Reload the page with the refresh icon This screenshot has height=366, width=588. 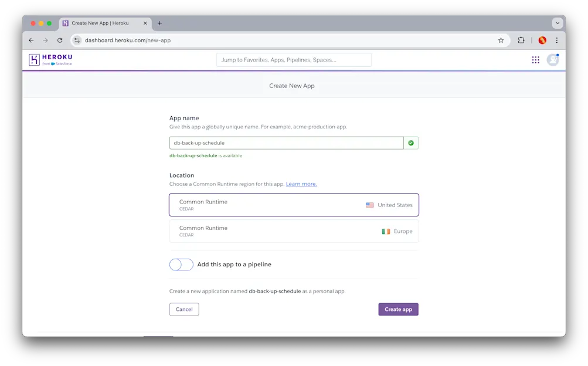coord(60,40)
